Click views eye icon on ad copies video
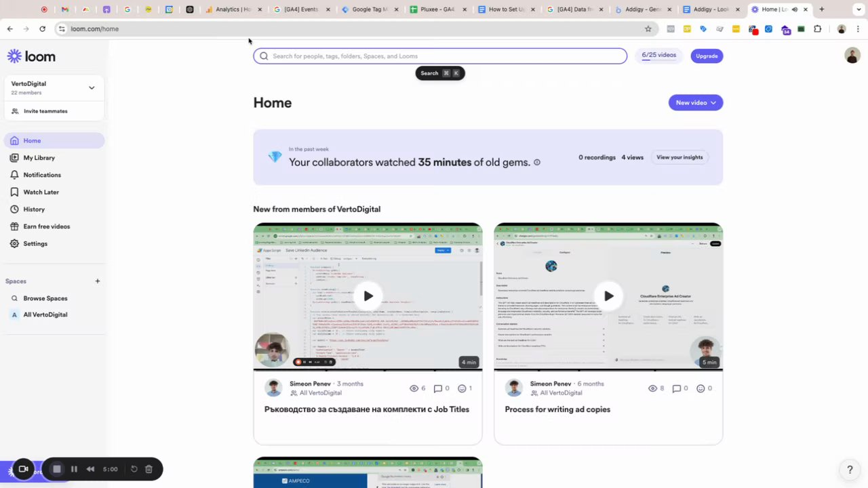Screen dimensions: 868x488 coord(653,388)
